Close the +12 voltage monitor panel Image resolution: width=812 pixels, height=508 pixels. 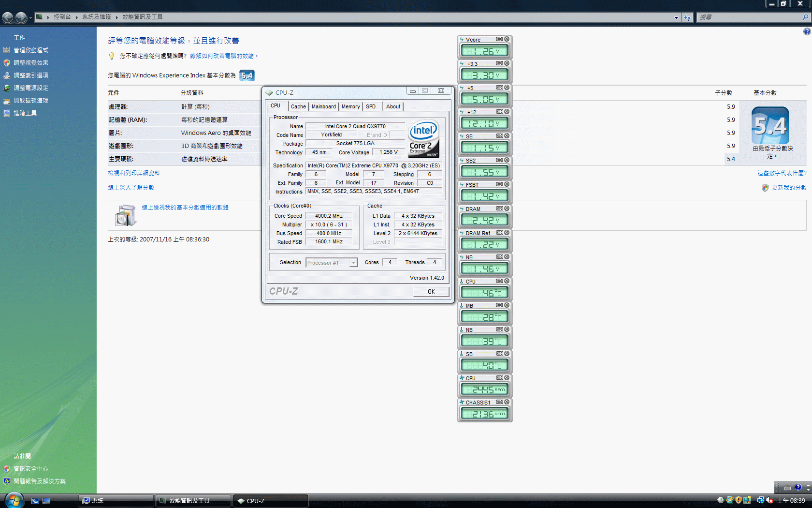pos(507,112)
